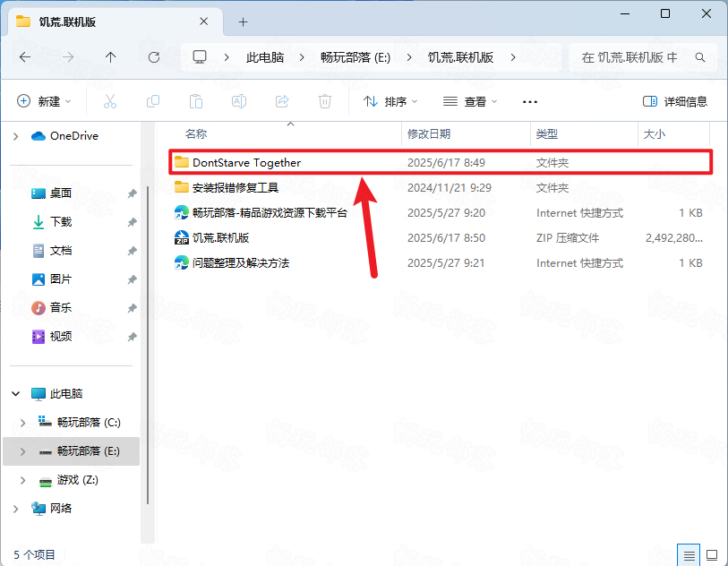Screen dimensions: 728x566
Task: Sort by 类型 column header
Action: tap(584, 134)
